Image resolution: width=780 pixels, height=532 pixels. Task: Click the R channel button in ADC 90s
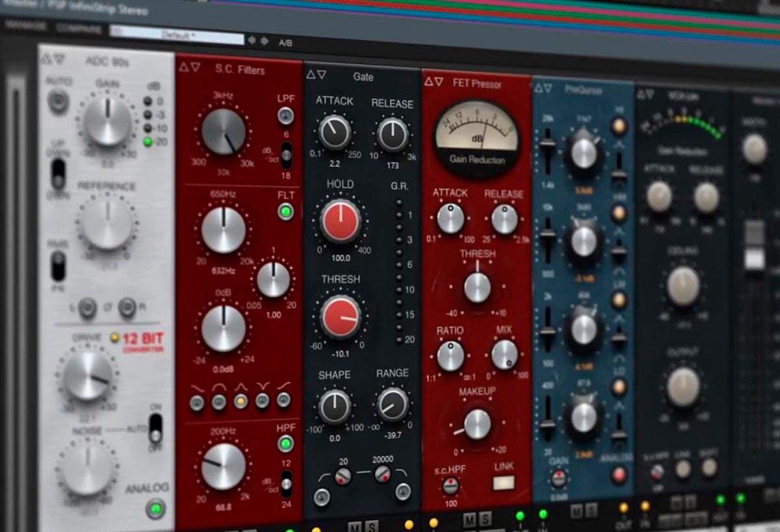[127, 307]
